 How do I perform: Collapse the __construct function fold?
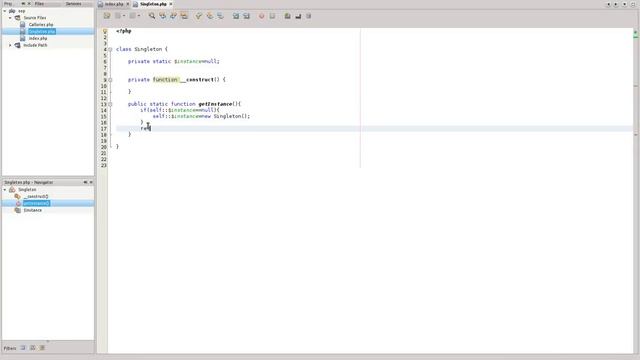pyautogui.click(x=110, y=80)
